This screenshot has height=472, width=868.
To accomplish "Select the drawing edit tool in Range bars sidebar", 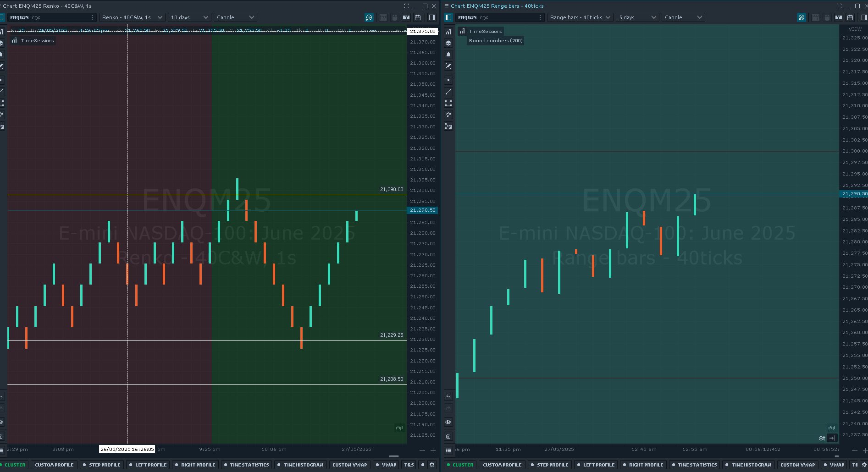I will coord(448,66).
